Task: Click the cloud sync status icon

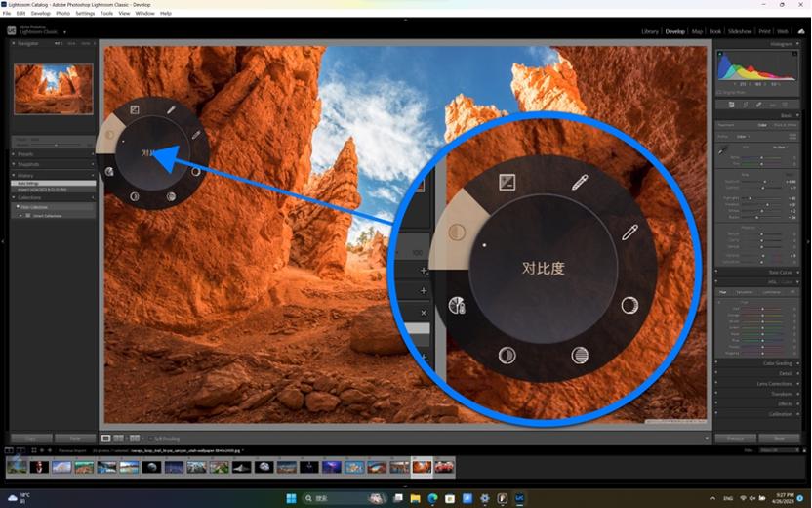Action: tap(801, 31)
